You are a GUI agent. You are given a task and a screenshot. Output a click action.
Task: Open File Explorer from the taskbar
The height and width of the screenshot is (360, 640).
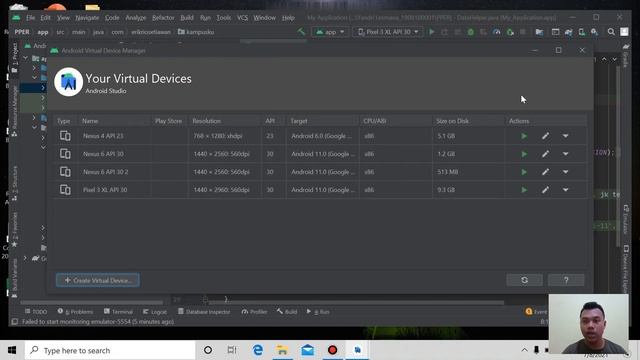[282, 350]
